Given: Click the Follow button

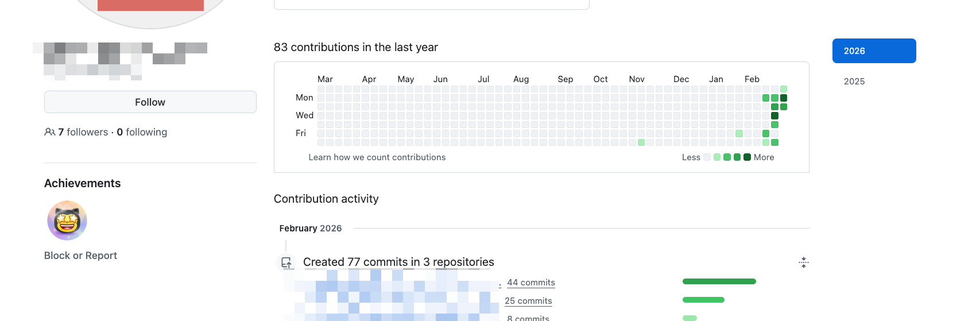Looking at the screenshot, I should pos(150,102).
